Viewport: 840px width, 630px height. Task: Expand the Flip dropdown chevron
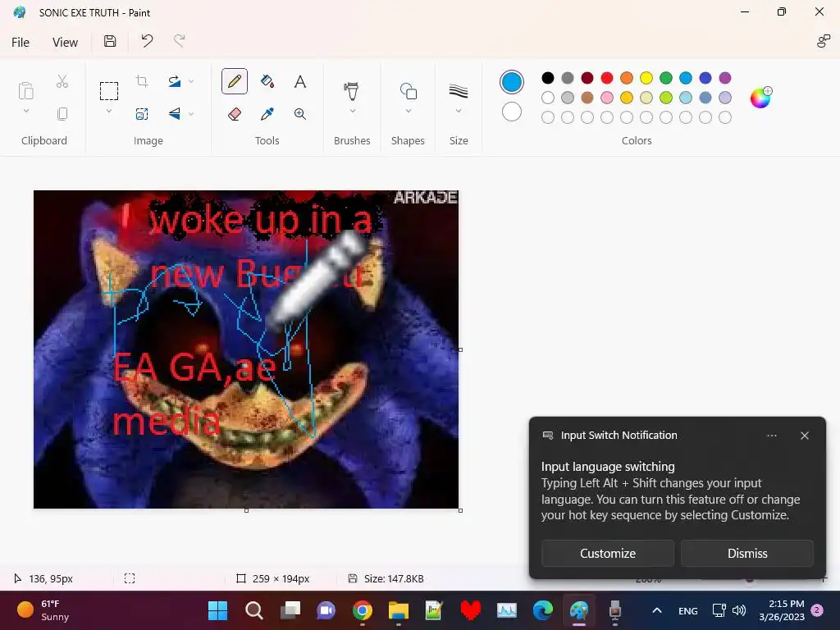click(191, 113)
